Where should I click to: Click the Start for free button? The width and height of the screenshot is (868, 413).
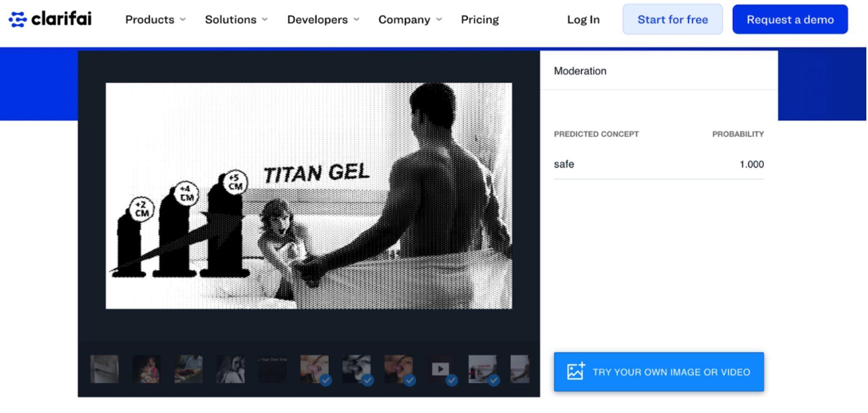[x=673, y=20]
